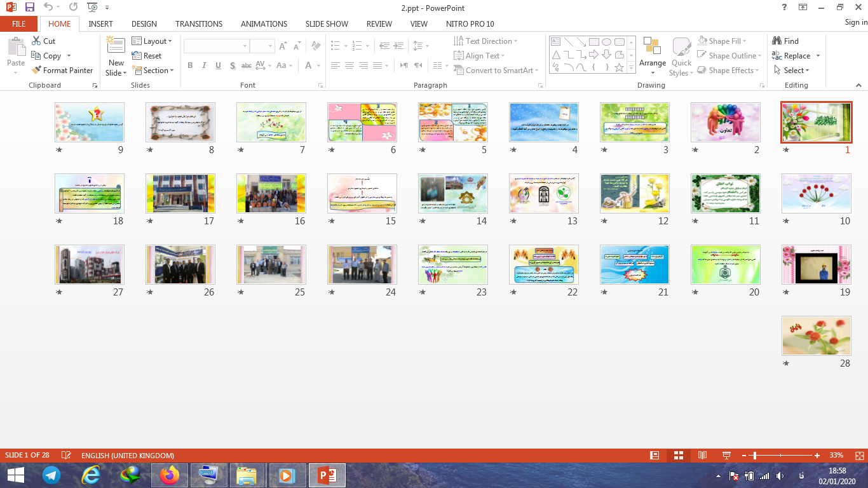Click the Find magnifier icon
The height and width of the screenshot is (488, 868).
[x=777, y=41]
